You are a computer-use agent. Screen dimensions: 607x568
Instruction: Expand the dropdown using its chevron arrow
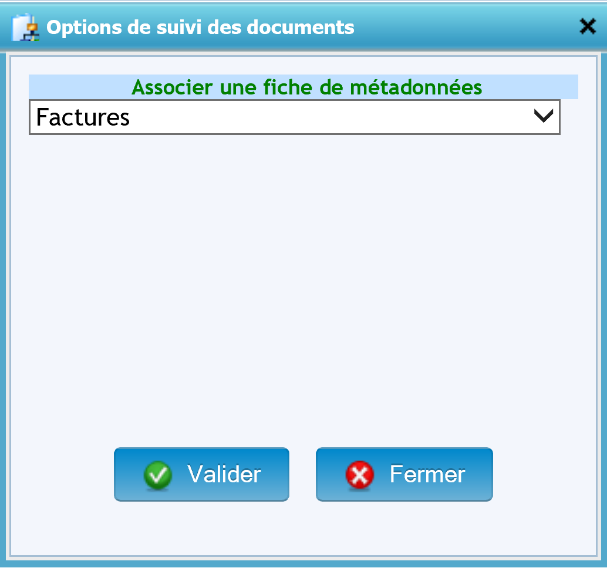click(x=544, y=116)
